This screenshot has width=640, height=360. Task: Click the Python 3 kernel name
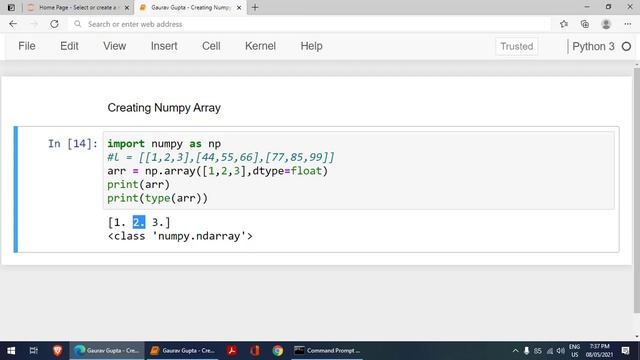pos(593,47)
